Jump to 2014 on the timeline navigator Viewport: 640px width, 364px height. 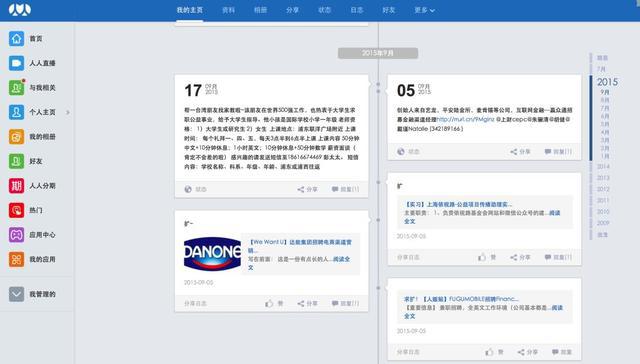[x=603, y=166]
